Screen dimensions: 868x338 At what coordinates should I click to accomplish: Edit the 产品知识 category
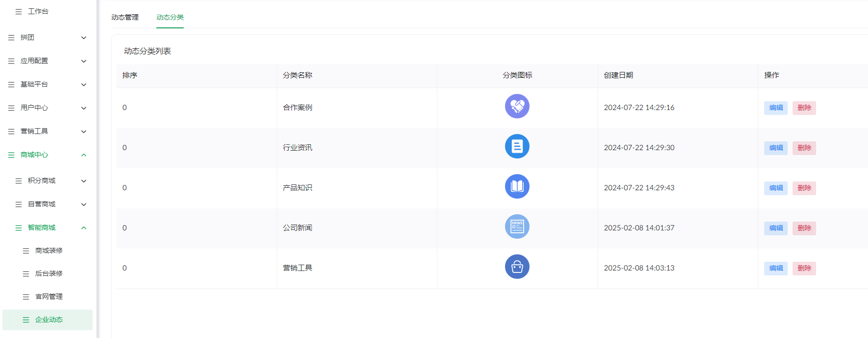(776, 188)
